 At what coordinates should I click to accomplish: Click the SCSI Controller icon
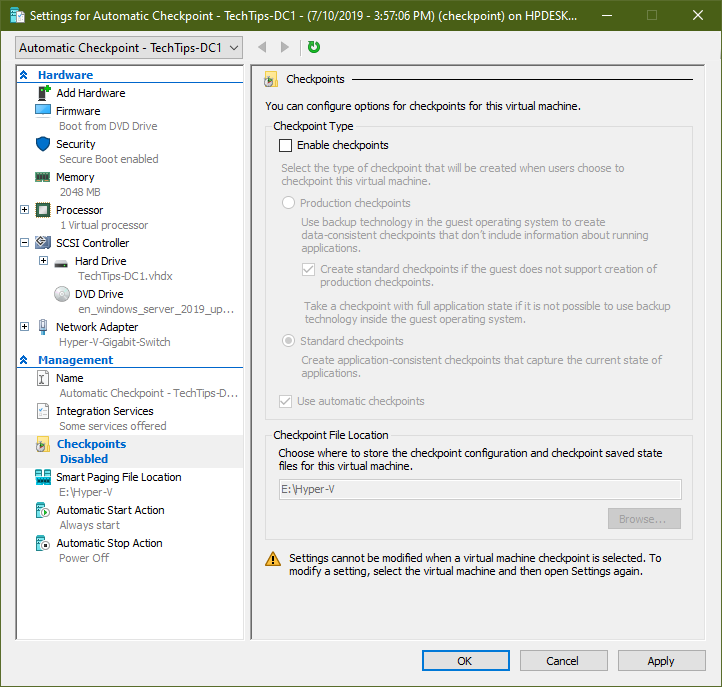pos(43,242)
